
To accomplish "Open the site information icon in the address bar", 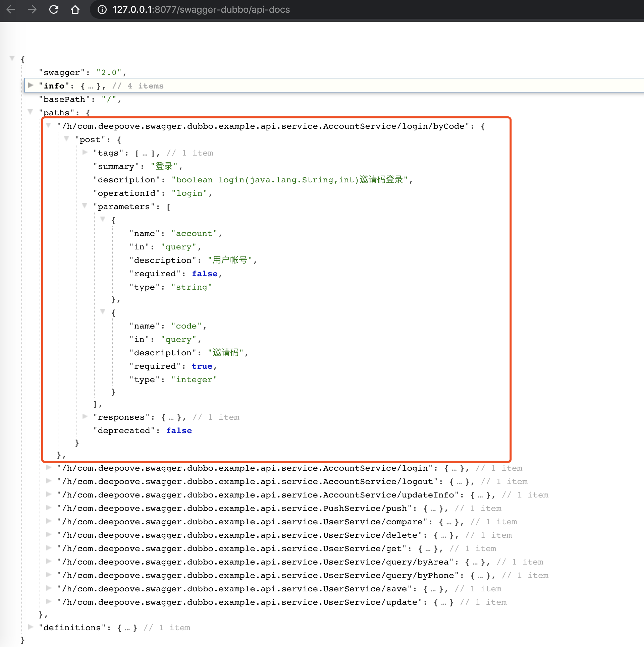I will click(x=102, y=10).
